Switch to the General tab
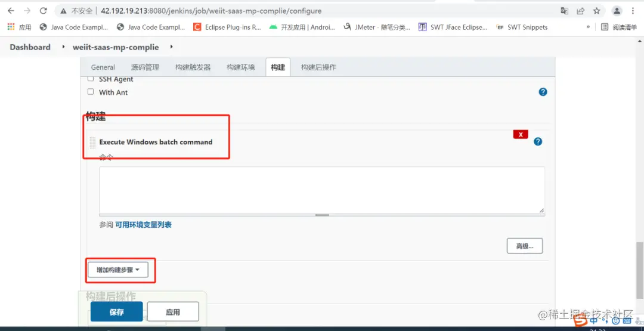Image resolution: width=644 pixels, height=331 pixels. tap(103, 67)
